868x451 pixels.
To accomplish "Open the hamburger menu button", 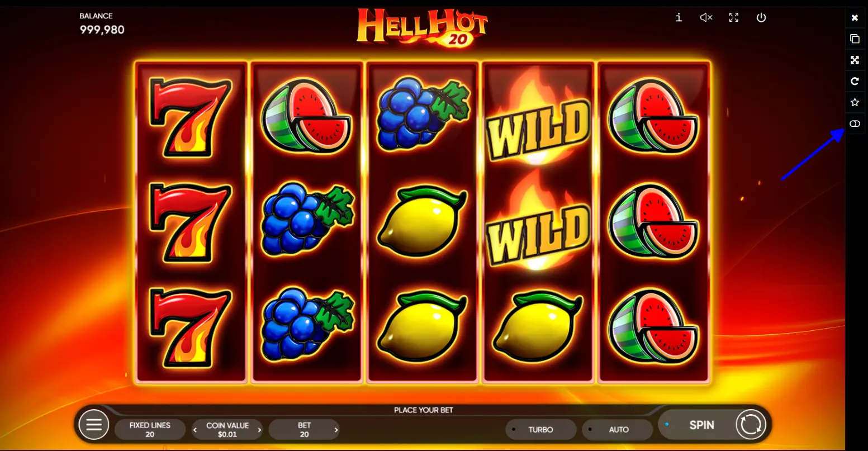I will [x=93, y=425].
